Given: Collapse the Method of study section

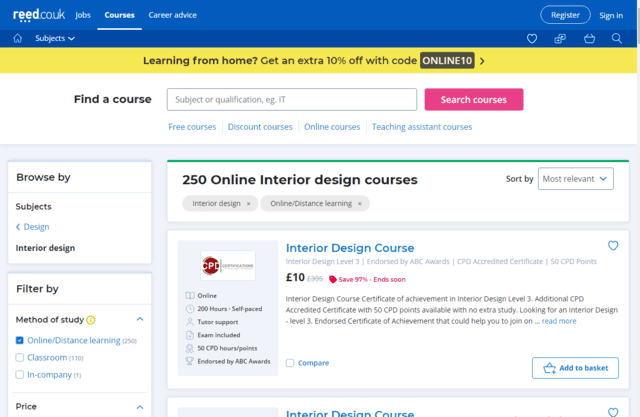Looking at the screenshot, I should pyautogui.click(x=140, y=320).
